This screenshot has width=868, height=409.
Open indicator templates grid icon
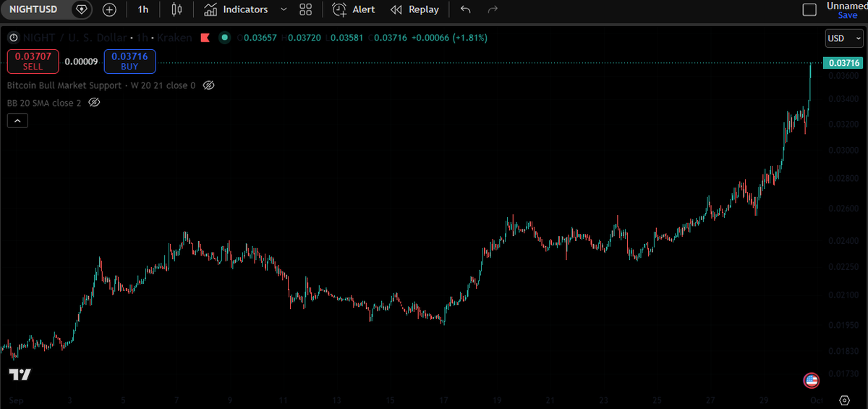tap(305, 9)
